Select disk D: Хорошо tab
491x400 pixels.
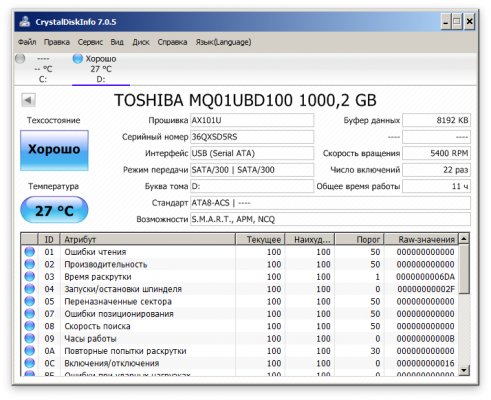[101, 69]
